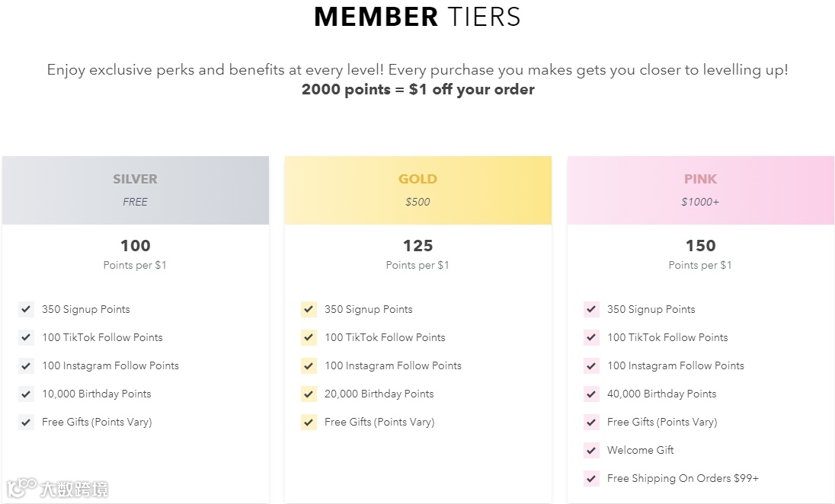Click Silver tier 350 Signup Points checkmark
The height and width of the screenshot is (504, 835).
pos(27,309)
